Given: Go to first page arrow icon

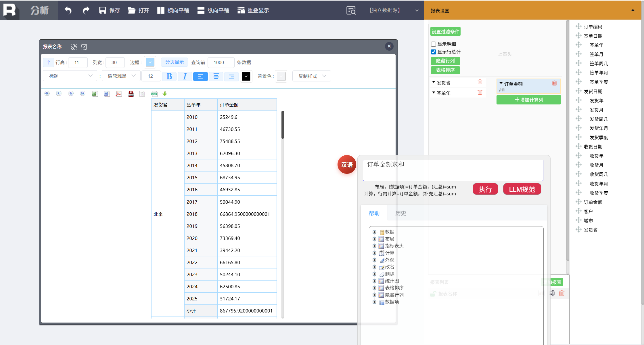Looking at the screenshot, I should click(x=47, y=94).
